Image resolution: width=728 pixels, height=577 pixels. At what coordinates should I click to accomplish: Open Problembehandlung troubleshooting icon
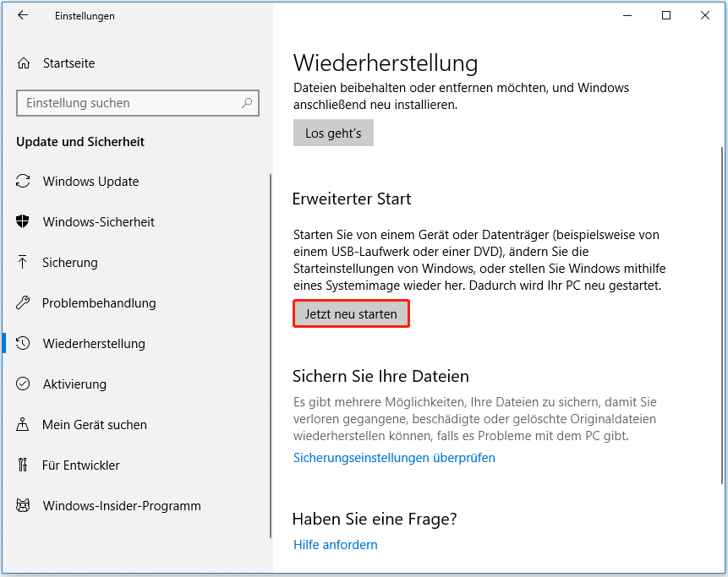coord(25,303)
